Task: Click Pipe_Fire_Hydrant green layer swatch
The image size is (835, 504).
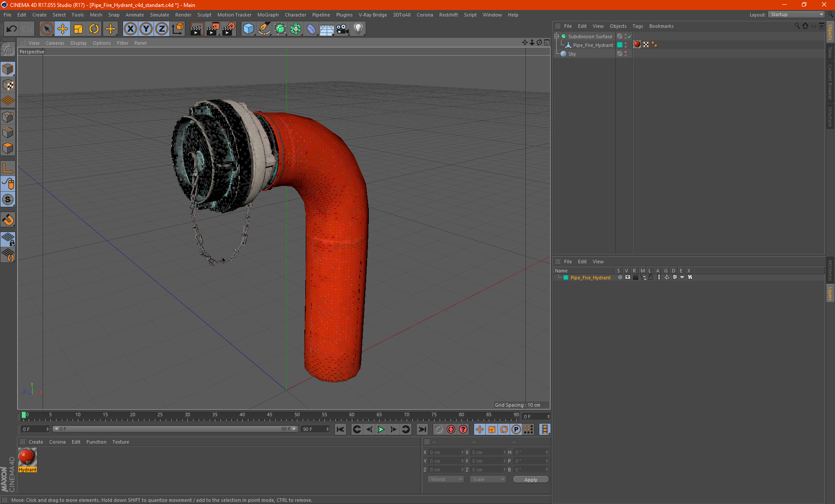Action: point(620,45)
